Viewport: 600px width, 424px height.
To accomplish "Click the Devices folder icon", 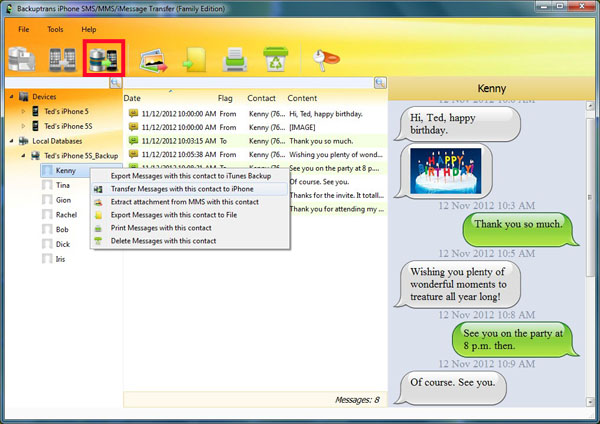I will (24, 97).
